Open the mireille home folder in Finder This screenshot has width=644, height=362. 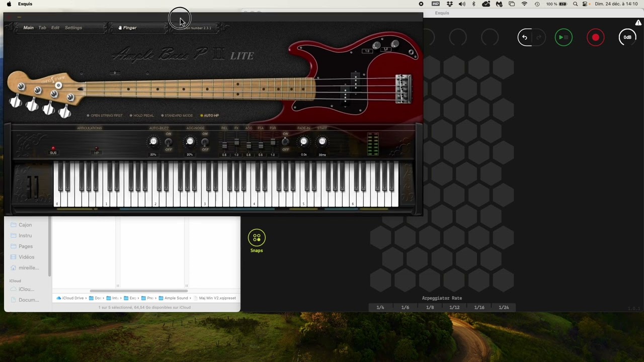pyautogui.click(x=25, y=267)
